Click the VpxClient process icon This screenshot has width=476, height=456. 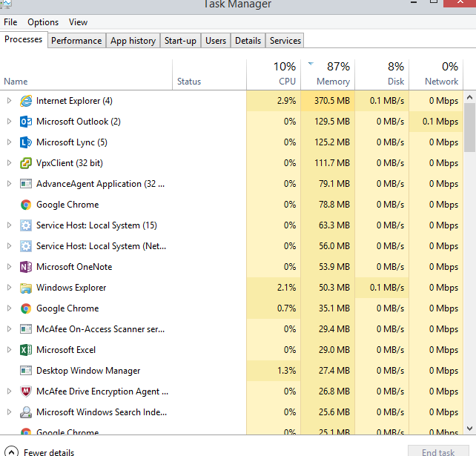(x=26, y=163)
